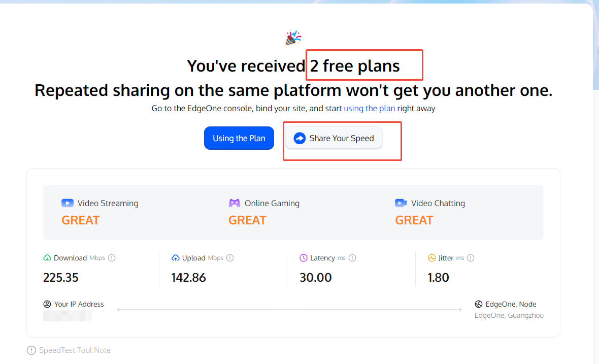Show info tooltip next to Latency ms
The height and width of the screenshot is (364, 599).
coord(352,258)
